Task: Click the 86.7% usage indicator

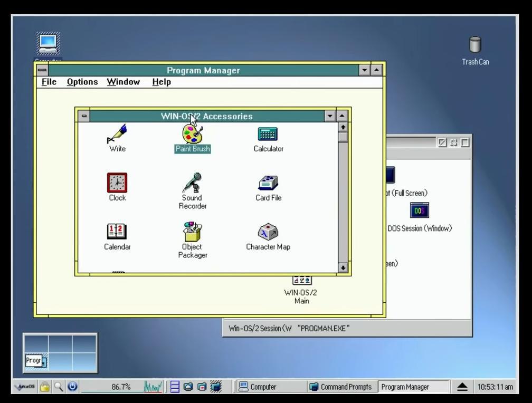Action: tap(121, 387)
